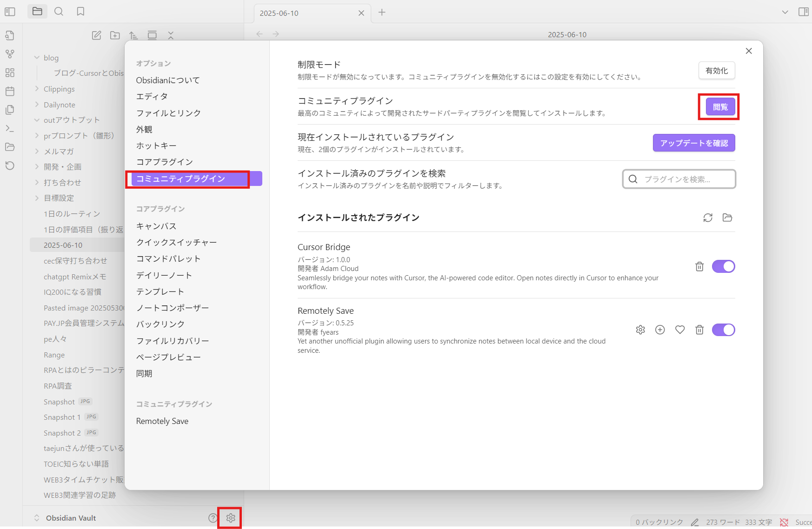Screen dimensions: 812x529
Task: Uninstall Remotely Save trash icon
Action: (699, 330)
